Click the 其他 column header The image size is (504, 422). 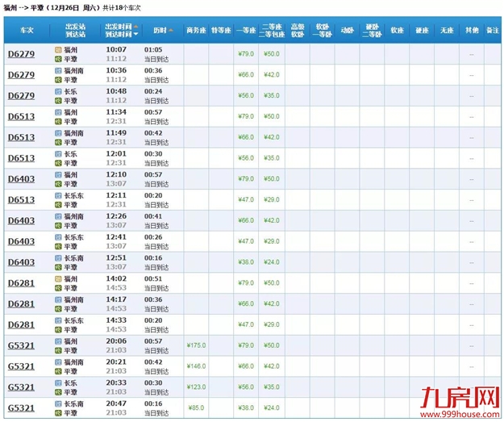tap(472, 30)
